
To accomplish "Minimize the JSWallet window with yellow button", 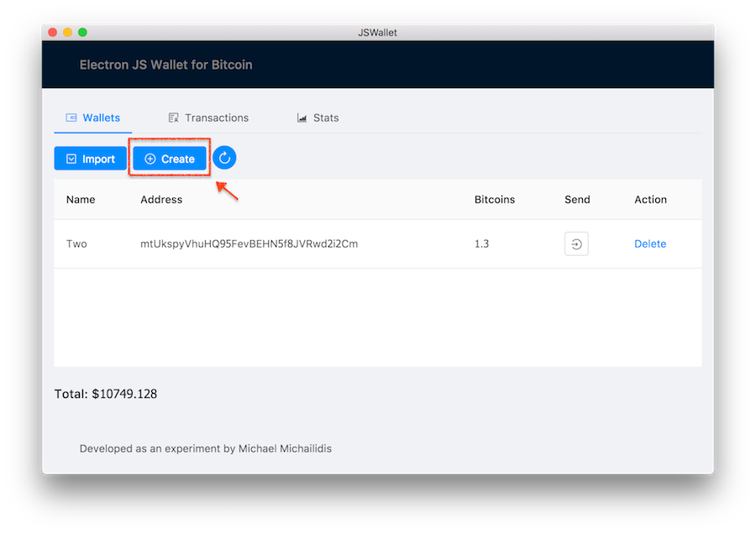I will pyautogui.click(x=68, y=32).
